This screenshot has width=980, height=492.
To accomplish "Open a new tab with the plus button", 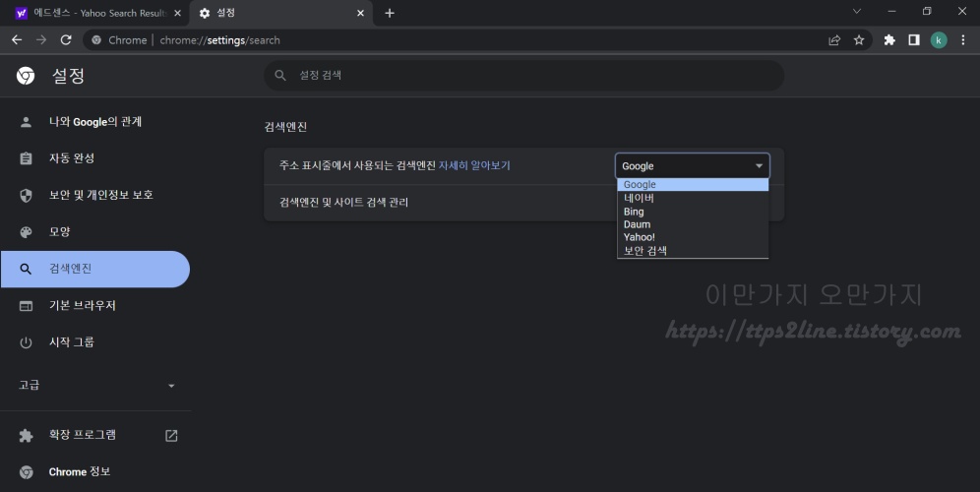I will (390, 13).
